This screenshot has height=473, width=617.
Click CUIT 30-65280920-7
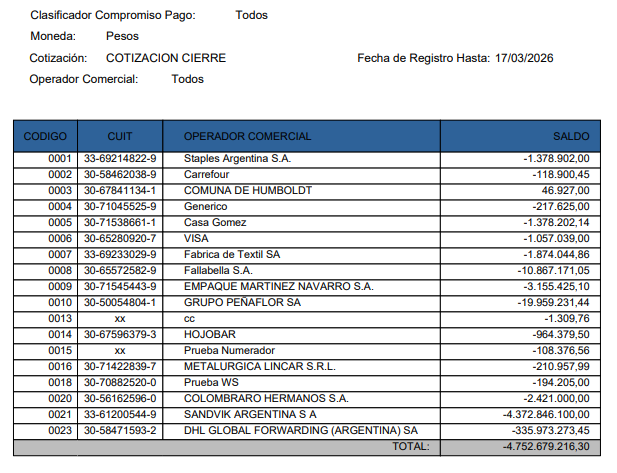(120, 238)
